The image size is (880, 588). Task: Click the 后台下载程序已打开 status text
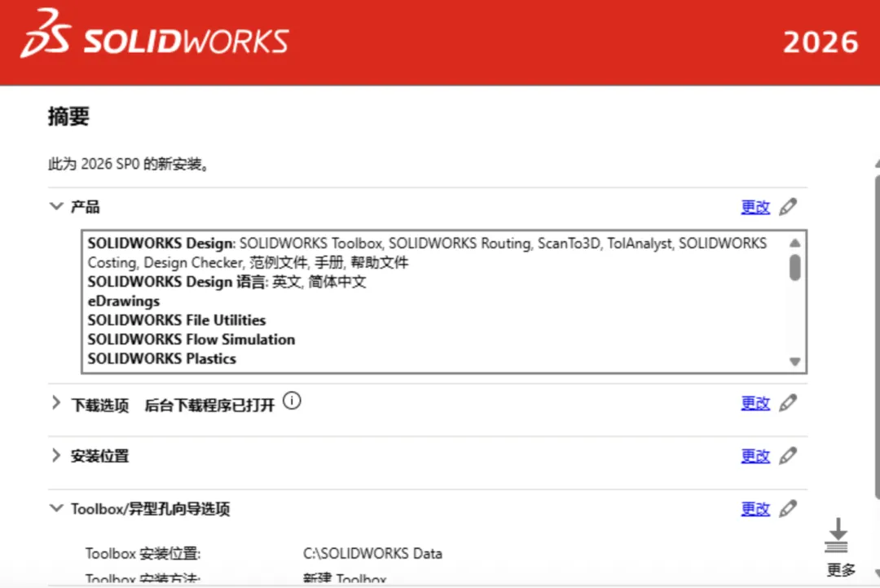pos(210,405)
